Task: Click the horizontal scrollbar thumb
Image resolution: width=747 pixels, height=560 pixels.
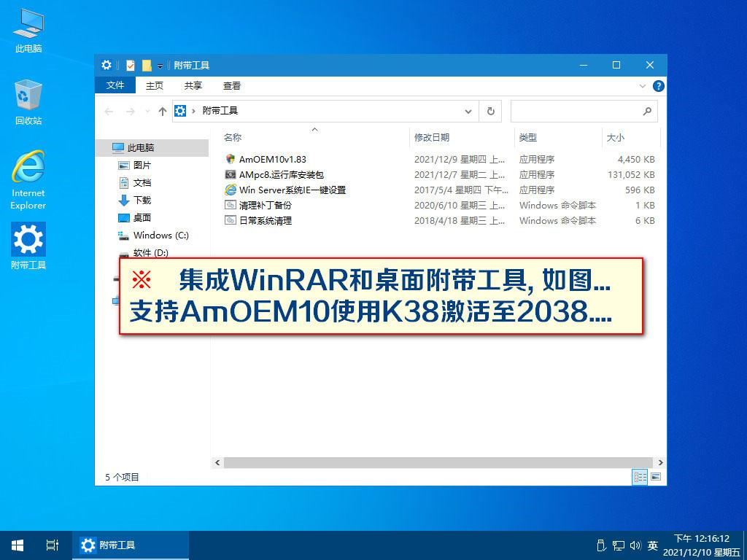Action: (x=438, y=462)
